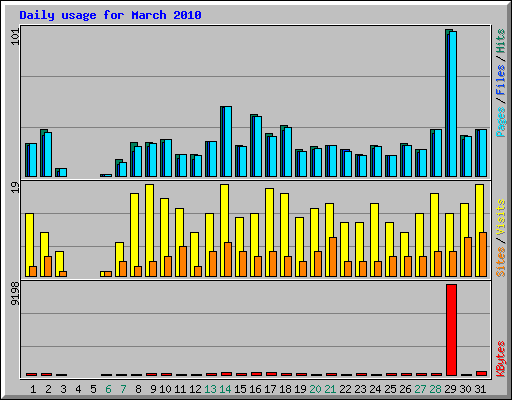Viewport: 512px width, 400px height.
Task: Click the green day '21' weekend label
Action: click(x=330, y=389)
